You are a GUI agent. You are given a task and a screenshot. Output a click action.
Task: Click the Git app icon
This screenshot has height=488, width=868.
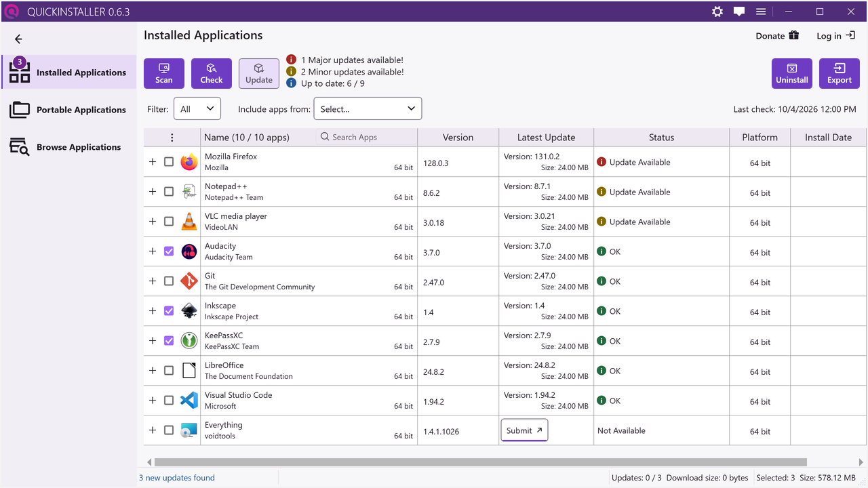pyautogui.click(x=189, y=281)
